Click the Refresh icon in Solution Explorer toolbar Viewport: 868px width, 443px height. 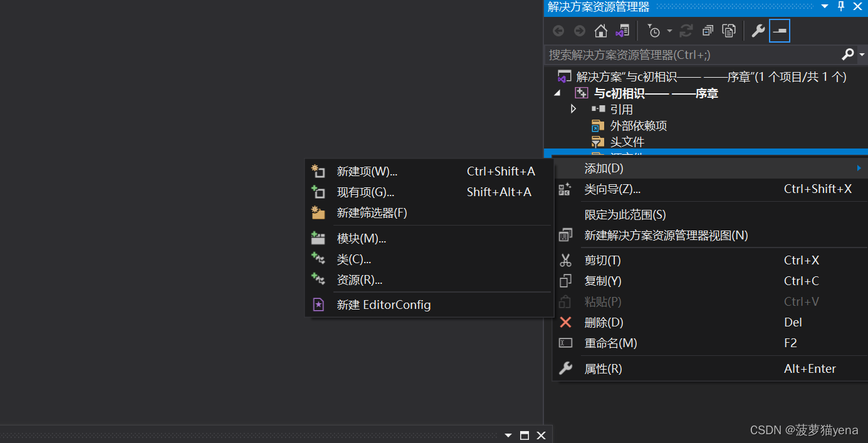pos(686,31)
